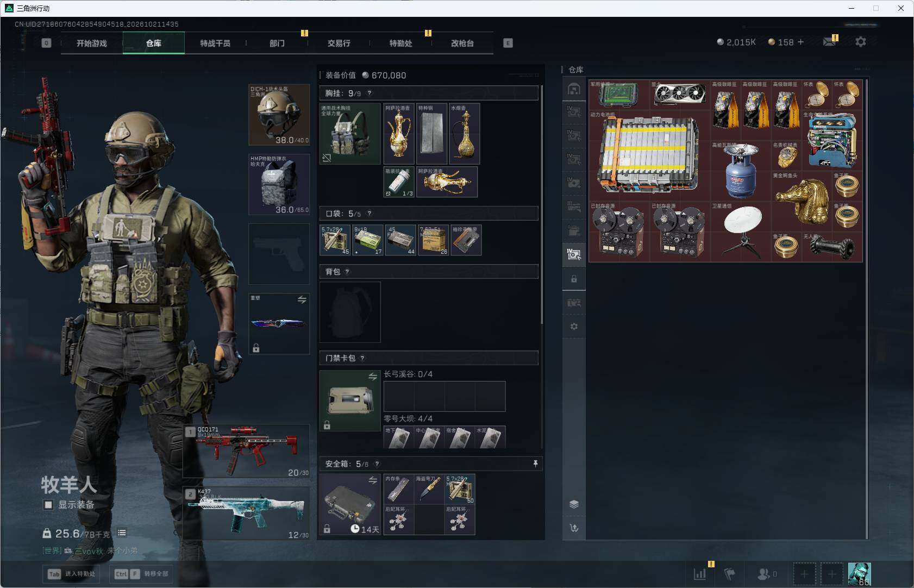Open the 特战干员 tab
914x588 pixels.
click(215, 43)
